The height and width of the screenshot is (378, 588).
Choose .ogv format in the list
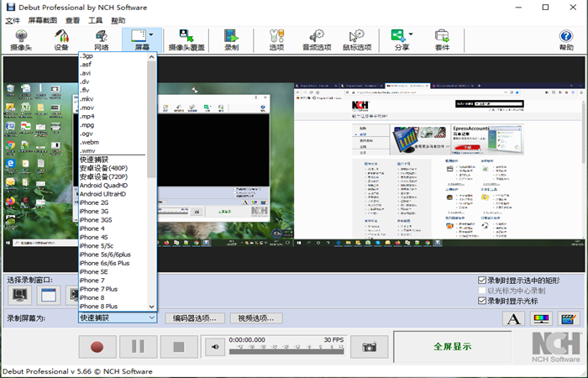(113, 134)
